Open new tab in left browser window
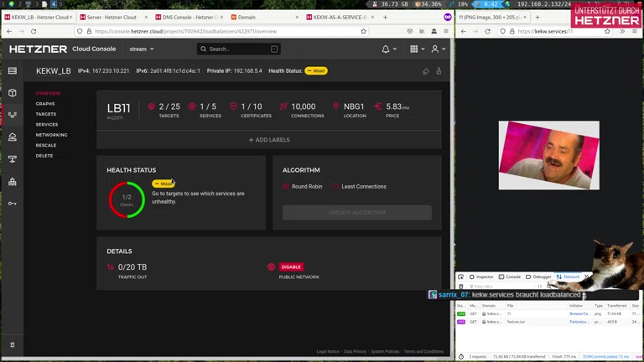The height and width of the screenshot is (362, 644). 385,18
